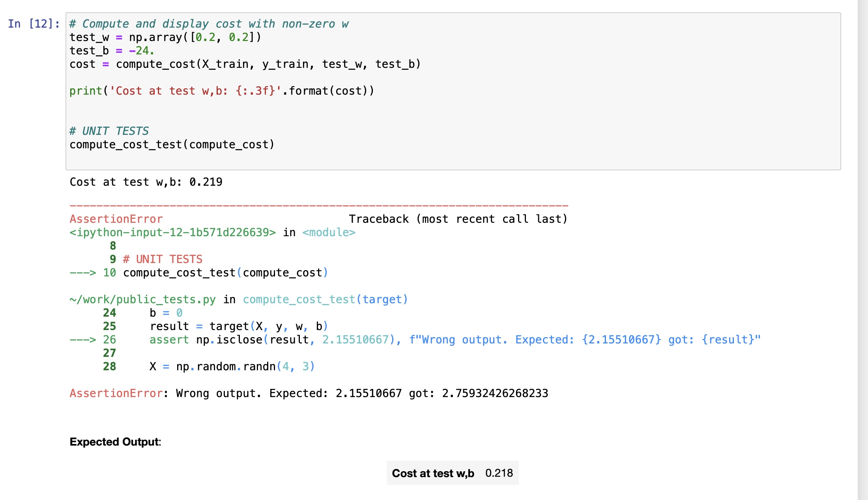Click the ~/work/public_tests.py file path

[x=142, y=300]
